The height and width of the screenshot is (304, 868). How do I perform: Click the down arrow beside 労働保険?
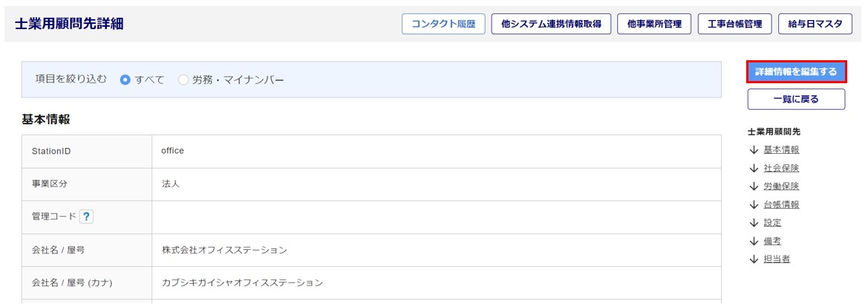pyautogui.click(x=754, y=186)
